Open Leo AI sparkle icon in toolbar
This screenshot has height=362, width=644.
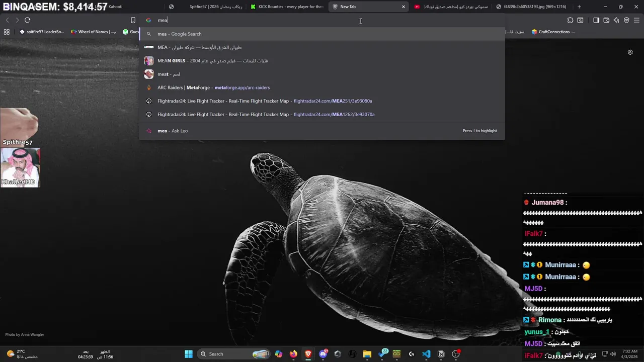click(616, 20)
